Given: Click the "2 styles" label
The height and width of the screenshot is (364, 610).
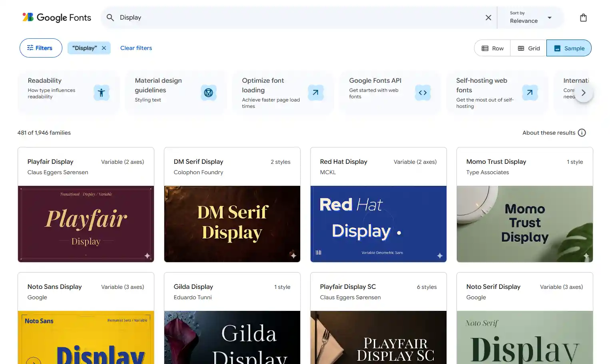Looking at the screenshot, I should [281, 162].
